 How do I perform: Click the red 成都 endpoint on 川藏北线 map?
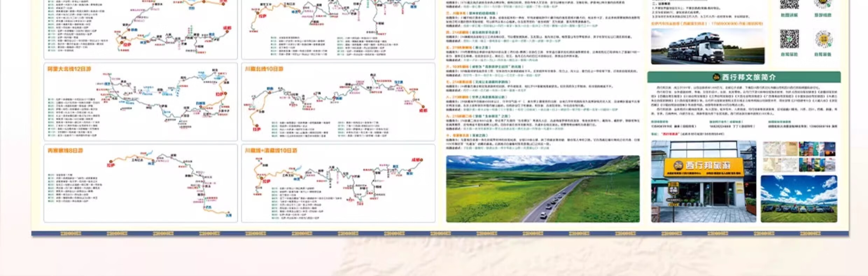click(423, 110)
